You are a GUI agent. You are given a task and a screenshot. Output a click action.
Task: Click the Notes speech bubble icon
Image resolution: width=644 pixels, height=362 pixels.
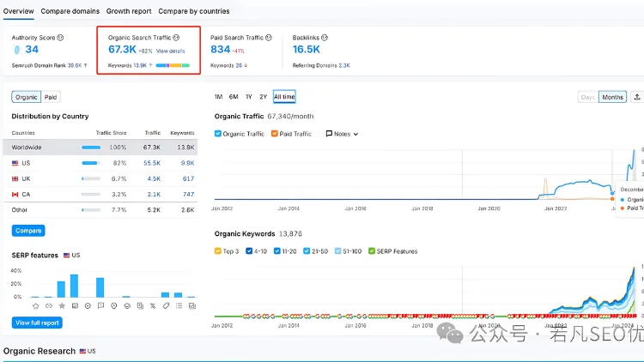click(329, 133)
